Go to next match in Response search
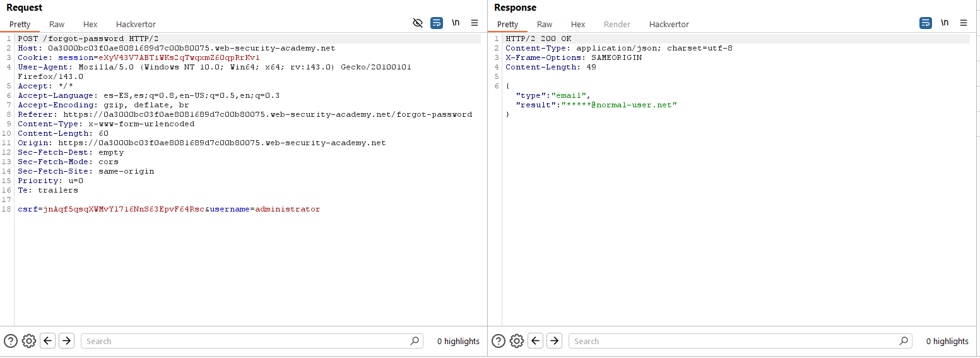Image resolution: width=980 pixels, height=358 pixels. (x=554, y=341)
